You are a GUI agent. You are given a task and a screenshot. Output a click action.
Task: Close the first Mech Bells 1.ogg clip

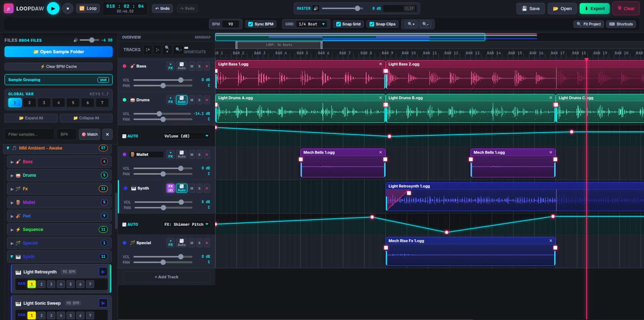click(x=380, y=152)
